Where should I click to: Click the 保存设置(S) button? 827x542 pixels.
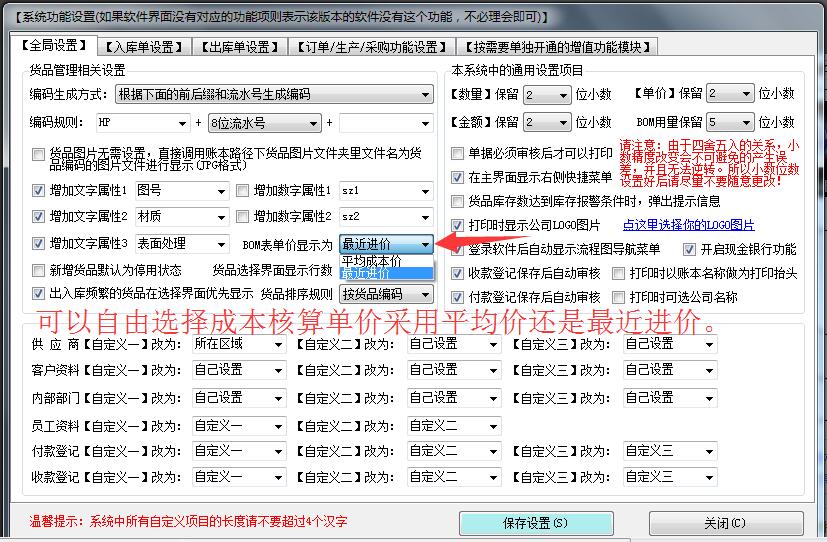click(x=535, y=523)
